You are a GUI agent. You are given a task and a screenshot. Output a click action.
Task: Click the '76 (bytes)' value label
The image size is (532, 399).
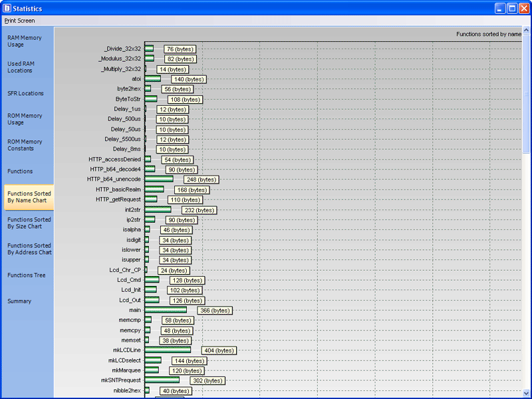[x=180, y=49]
